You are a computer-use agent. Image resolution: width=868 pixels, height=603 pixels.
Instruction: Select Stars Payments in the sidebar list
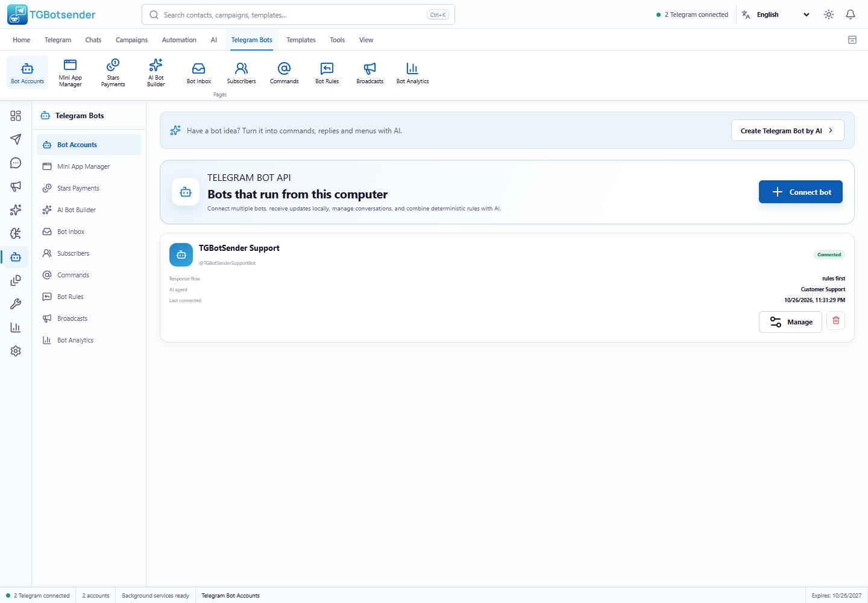pos(89,188)
